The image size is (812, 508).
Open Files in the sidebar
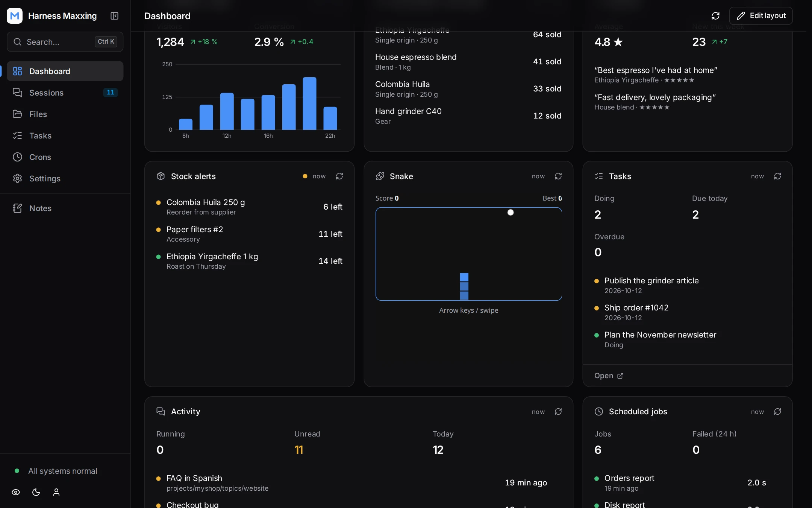point(65,114)
